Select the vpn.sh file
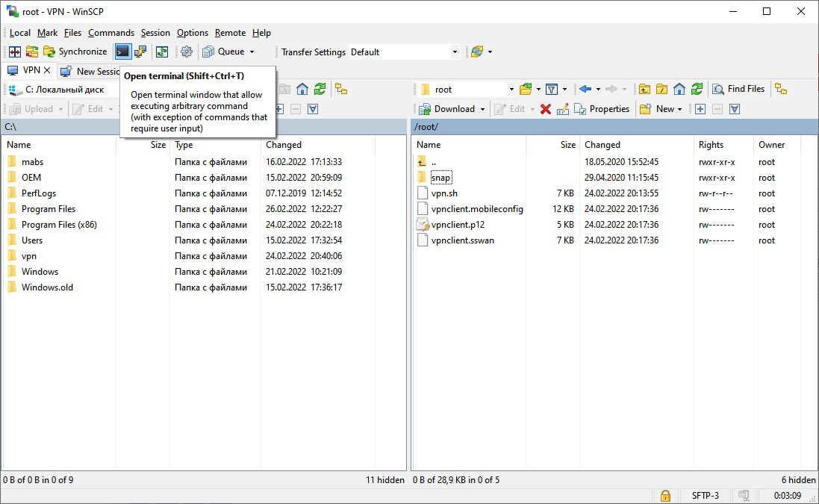819x504 pixels. tap(444, 193)
